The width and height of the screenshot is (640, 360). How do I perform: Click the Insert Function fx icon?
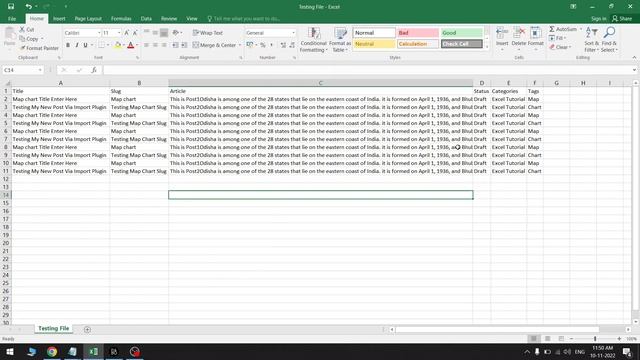coord(94,70)
